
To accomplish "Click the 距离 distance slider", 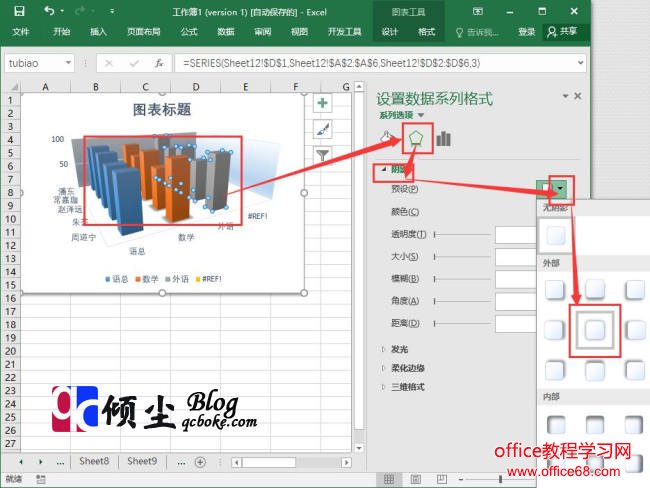I will click(462, 323).
